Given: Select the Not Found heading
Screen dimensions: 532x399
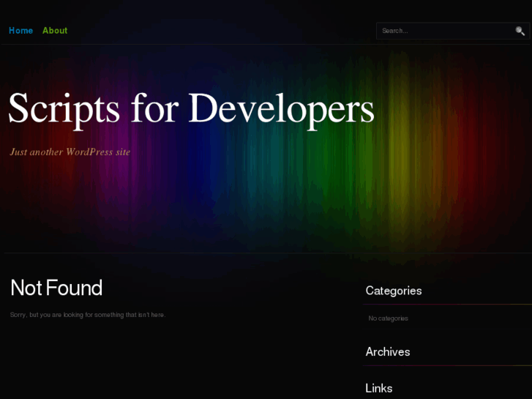Looking at the screenshot, I should [56, 288].
